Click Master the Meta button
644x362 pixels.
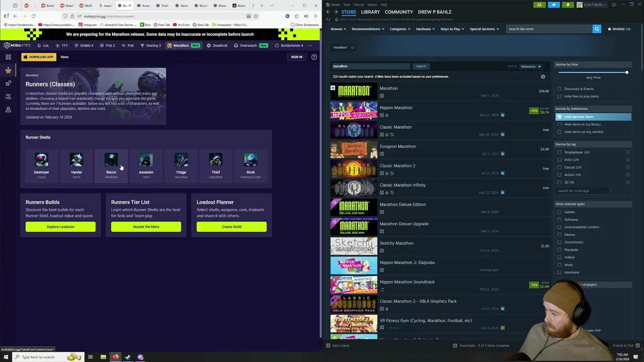point(146,227)
